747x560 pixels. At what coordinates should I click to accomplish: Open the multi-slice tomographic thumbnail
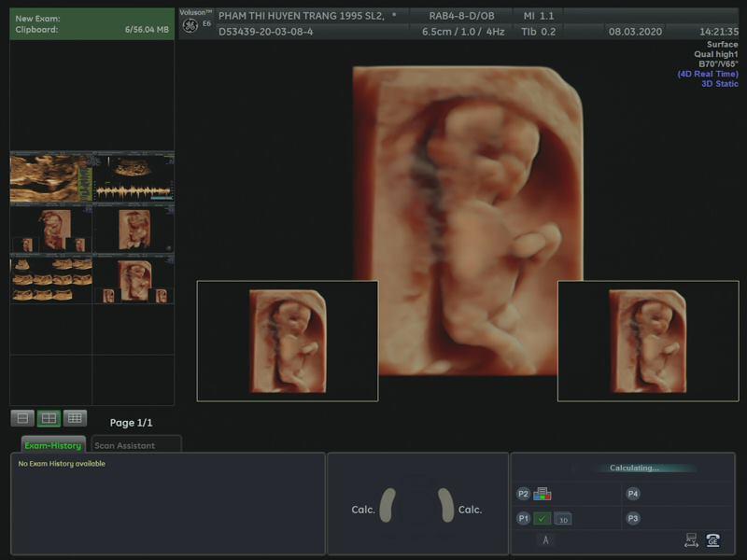(50, 280)
